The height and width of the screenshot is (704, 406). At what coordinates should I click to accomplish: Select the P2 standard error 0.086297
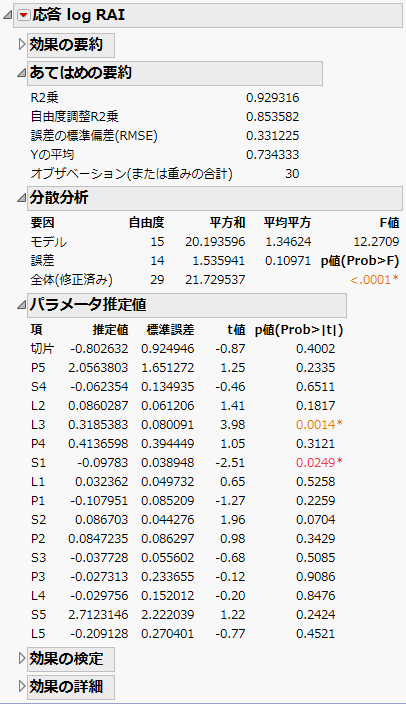[x=168, y=538]
